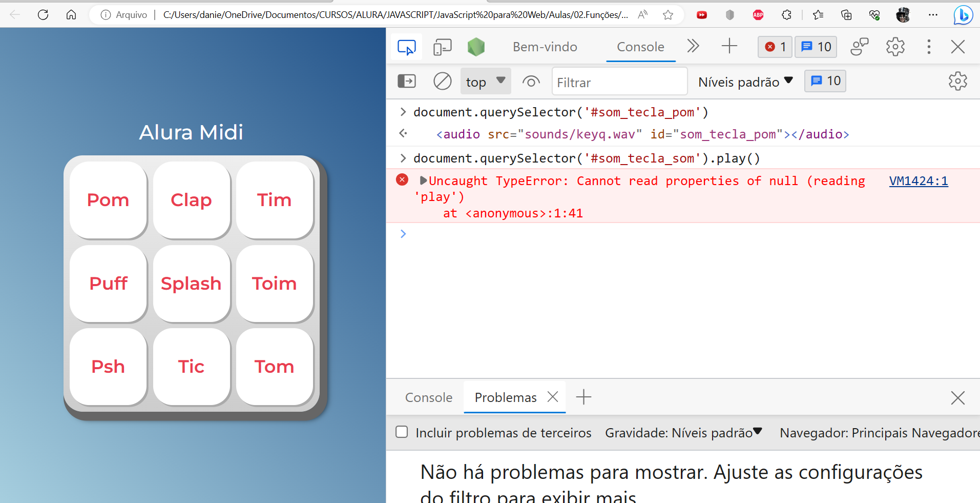980x503 pixels.
Task: Switch to the Bem-vindo tab
Action: click(x=545, y=47)
